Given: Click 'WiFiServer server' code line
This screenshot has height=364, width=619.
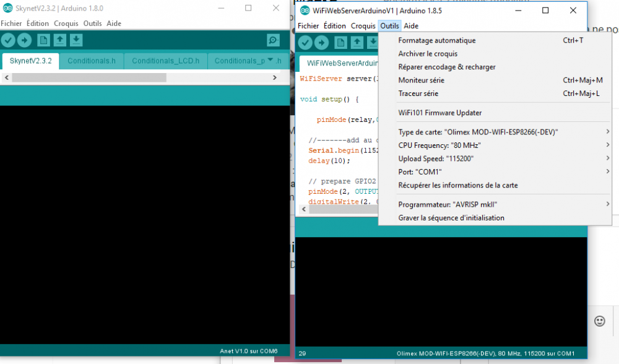Looking at the screenshot, I should click(x=339, y=79).
